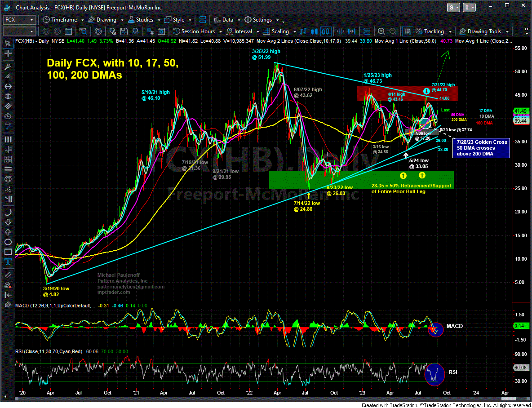Click the stacked panels icon beside Style
This screenshot has height=408, width=532.
[203, 20]
